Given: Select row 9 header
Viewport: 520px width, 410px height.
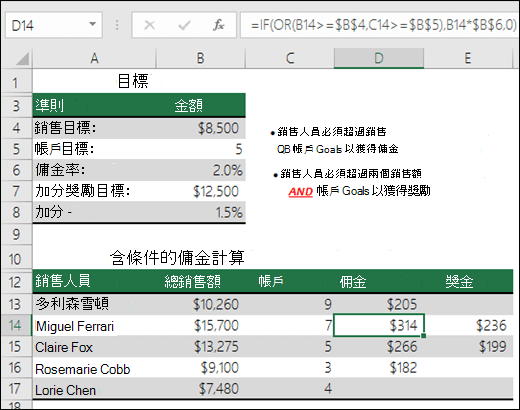Looking at the screenshot, I should coord(16,235).
